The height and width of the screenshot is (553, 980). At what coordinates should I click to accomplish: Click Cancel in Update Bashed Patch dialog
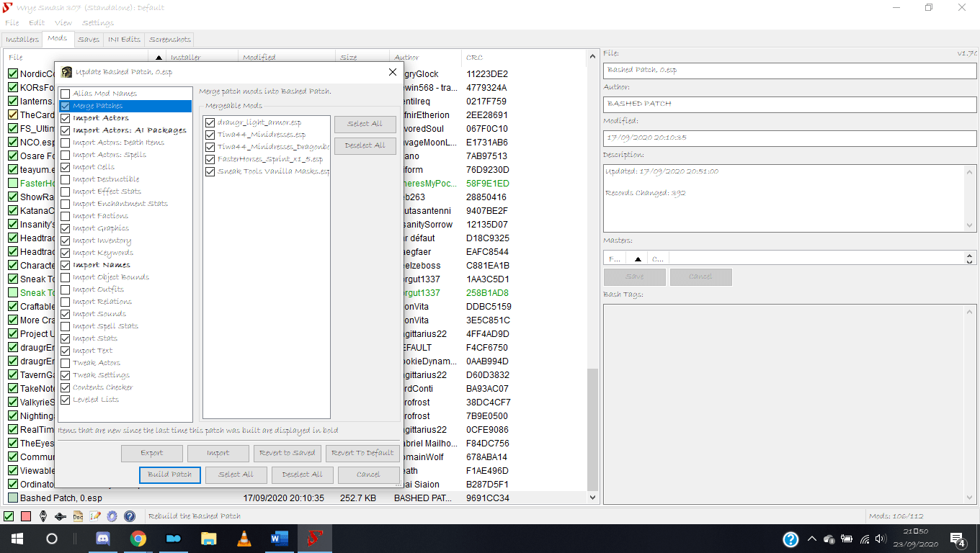(x=368, y=475)
